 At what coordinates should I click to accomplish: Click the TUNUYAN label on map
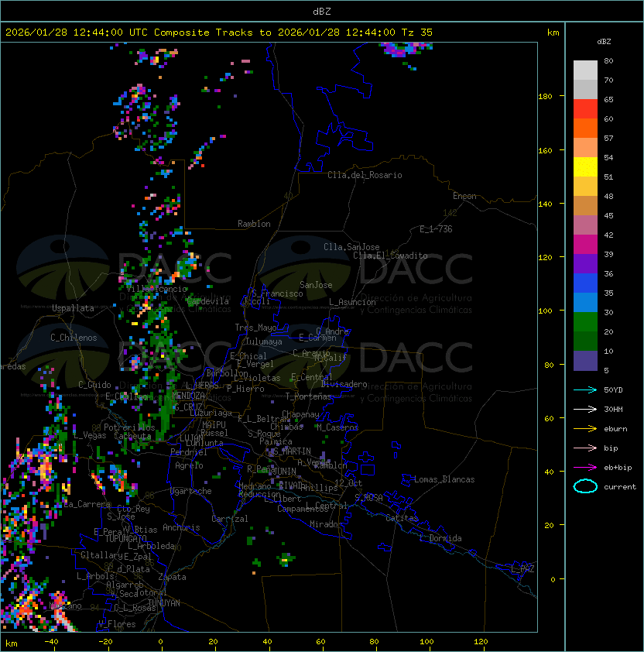pyautogui.click(x=164, y=602)
